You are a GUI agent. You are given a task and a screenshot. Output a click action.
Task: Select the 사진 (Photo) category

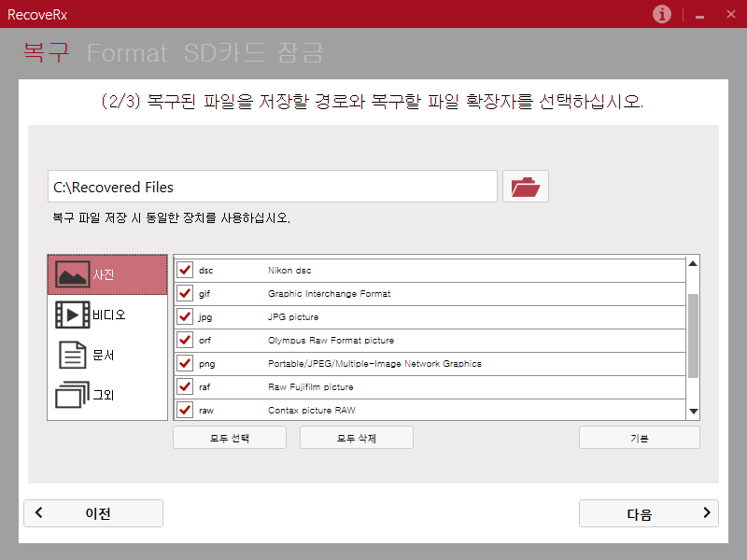pyautogui.click(x=107, y=275)
